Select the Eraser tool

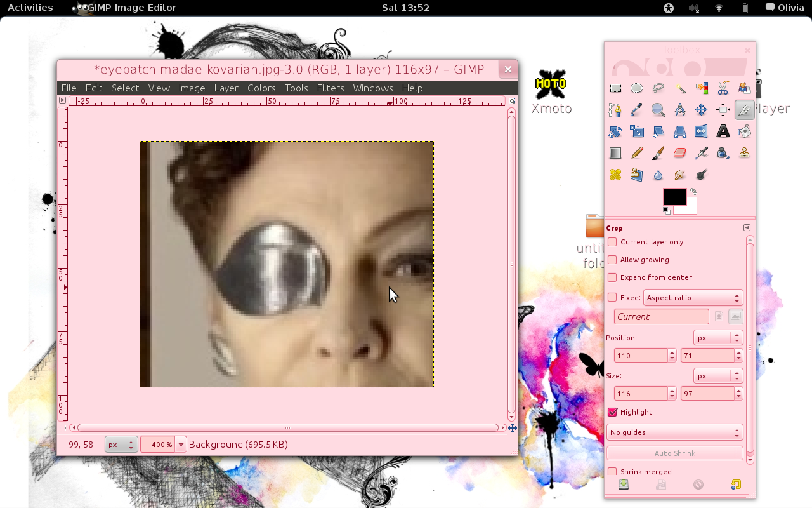tap(680, 153)
